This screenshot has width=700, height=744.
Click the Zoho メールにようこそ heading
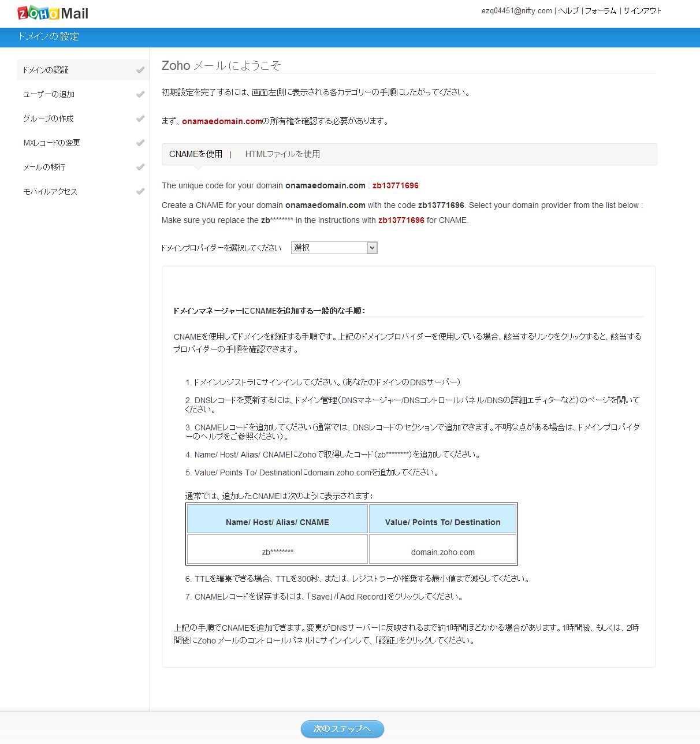221,65
